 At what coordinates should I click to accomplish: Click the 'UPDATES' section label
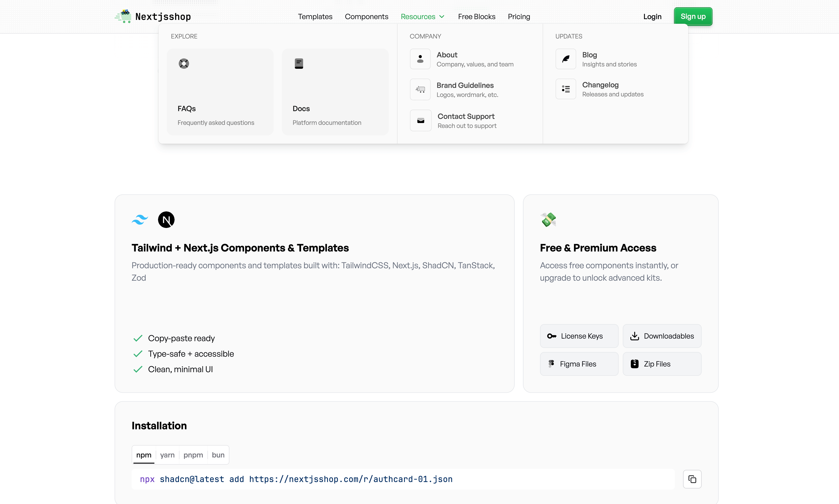pyautogui.click(x=568, y=36)
